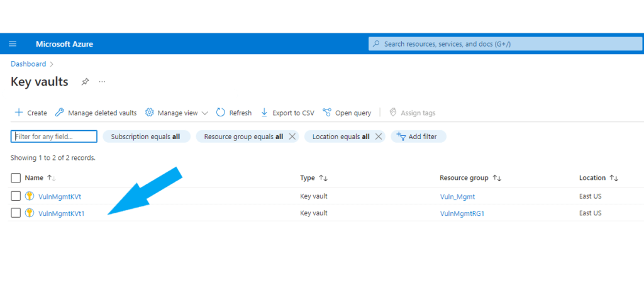The width and height of the screenshot is (644, 297).
Task: Click Key vault type in VulnMgmtKVt1 row
Action: click(x=314, y=213)
